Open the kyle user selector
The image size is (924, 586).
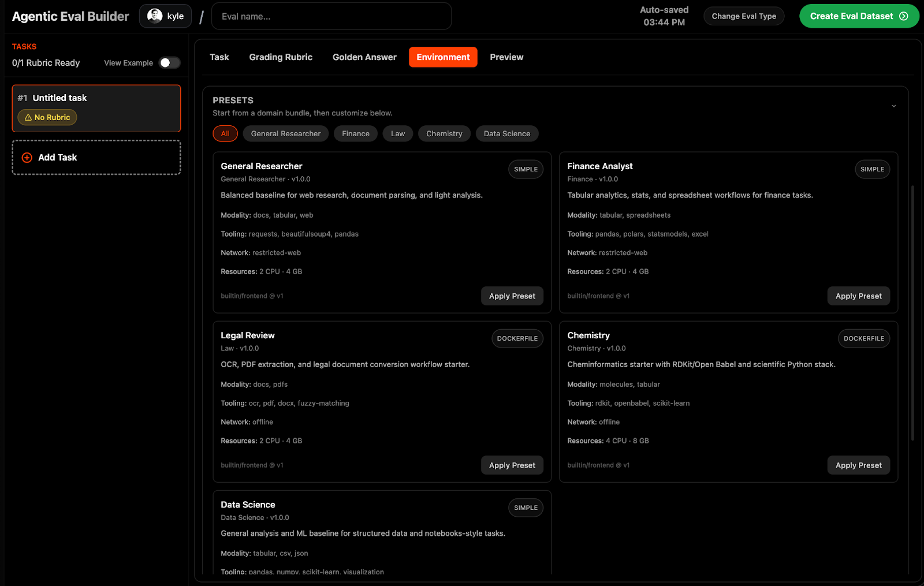pos(165,16)
